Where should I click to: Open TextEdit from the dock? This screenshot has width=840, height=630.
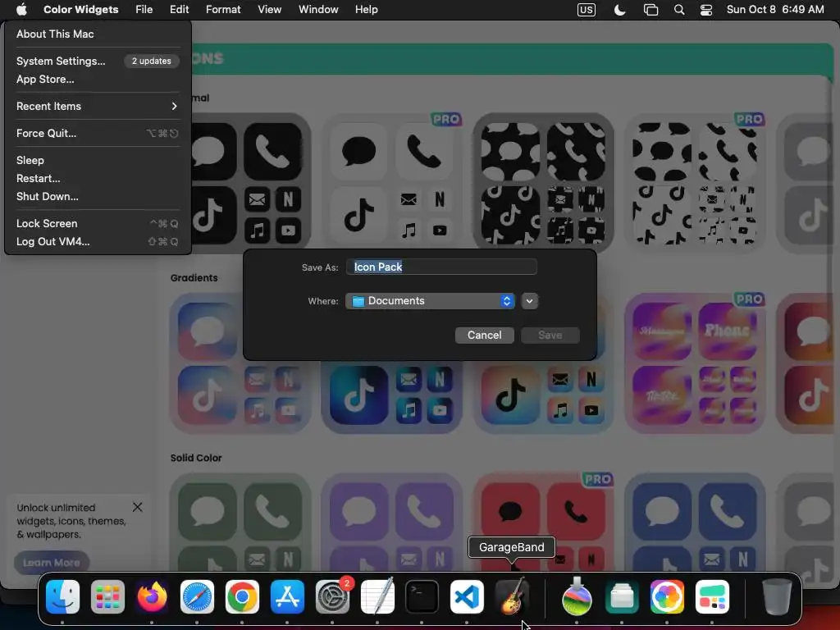[x=377, y=597]
